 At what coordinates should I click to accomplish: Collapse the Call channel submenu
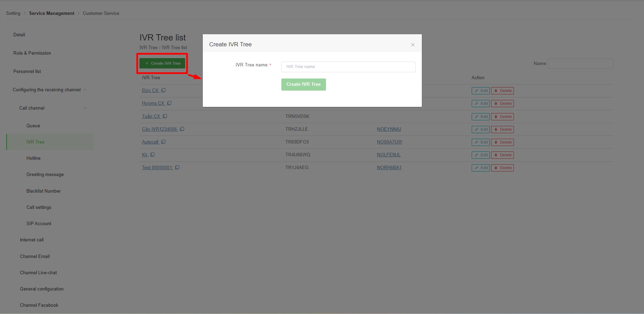click(x=85, y=108)
